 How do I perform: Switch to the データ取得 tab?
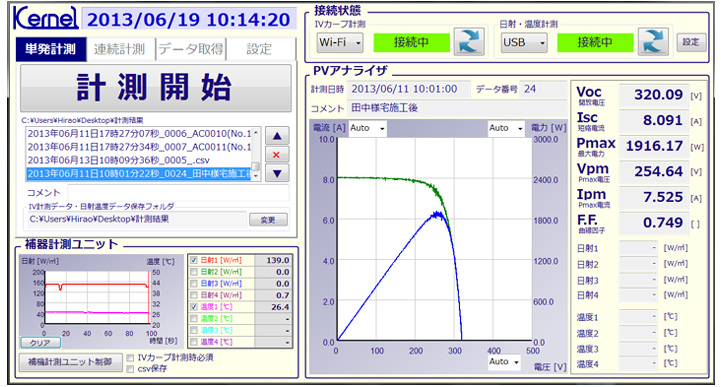tap(191, 49)
